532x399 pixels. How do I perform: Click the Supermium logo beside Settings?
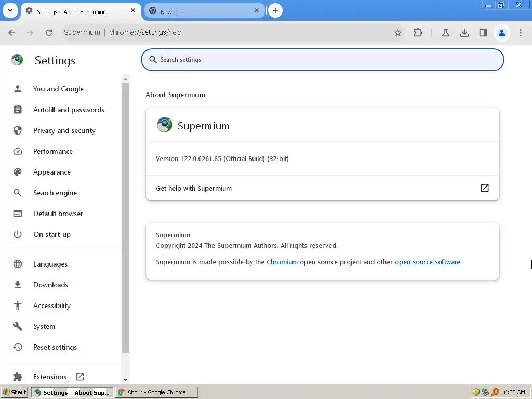click(x=17, y=60)
